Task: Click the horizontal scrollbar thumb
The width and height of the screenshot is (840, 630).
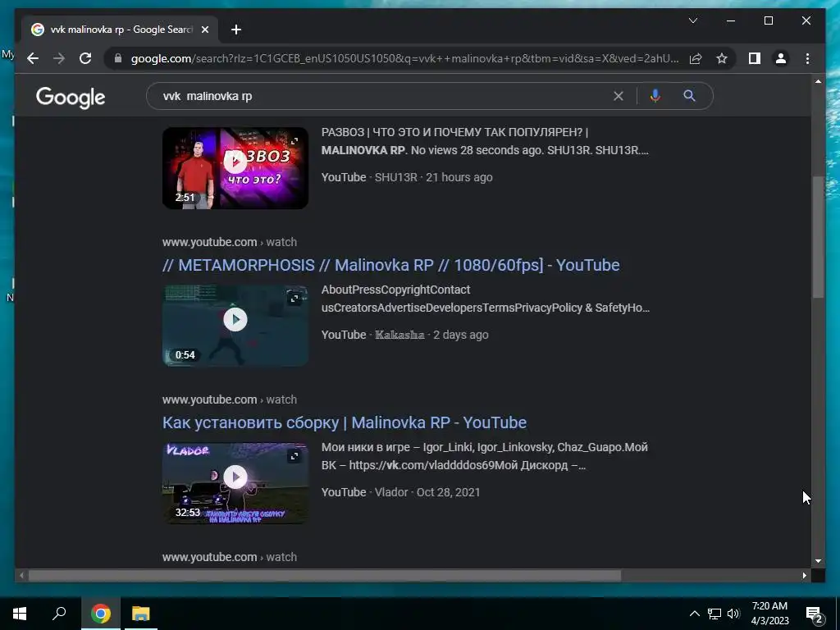Action: (325, 575)
